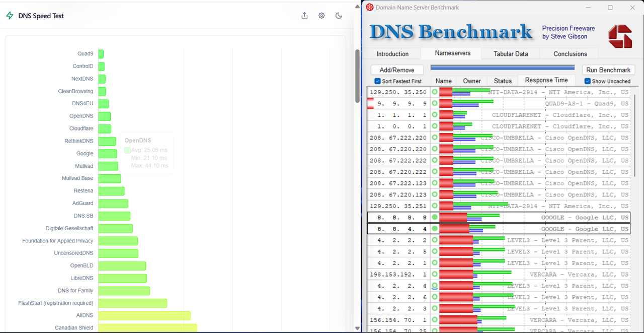Click the CleanBrowsing label

click(75, 91)
